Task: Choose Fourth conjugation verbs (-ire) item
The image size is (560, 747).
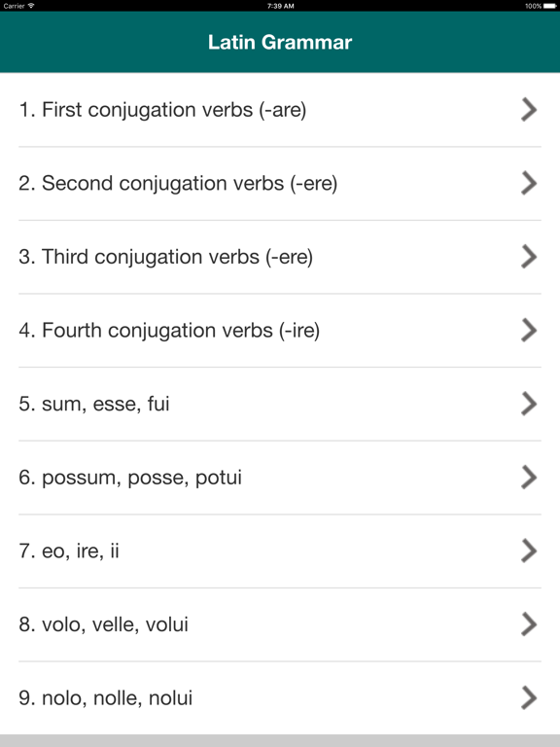Action: (x=280, y=331)
